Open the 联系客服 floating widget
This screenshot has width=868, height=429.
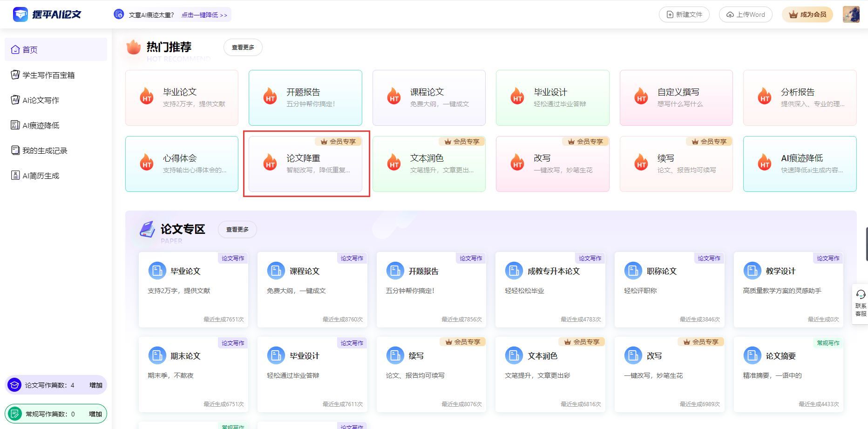861,304
